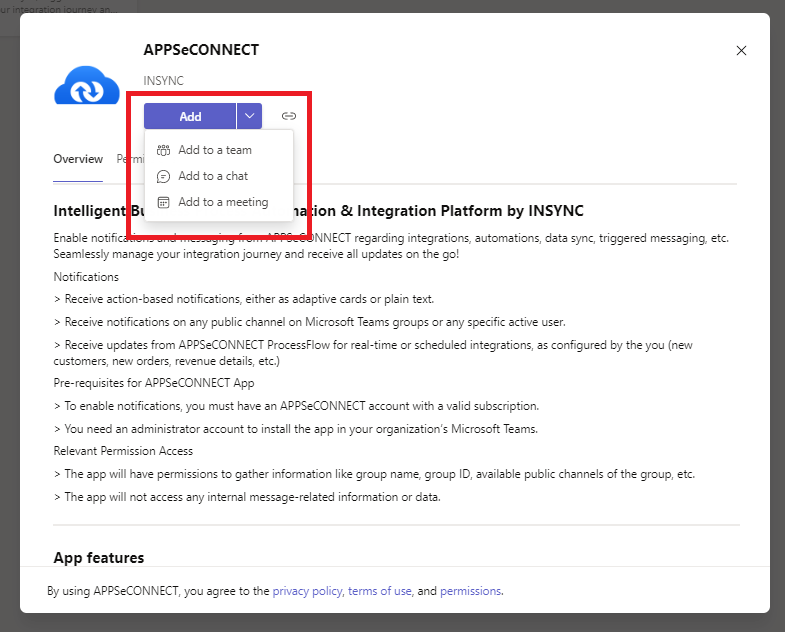The width and height of the screenshot is (785, 632).
Task: Click Pre-requisites for APPSeCONNECT App text
Action: (154, 383)
